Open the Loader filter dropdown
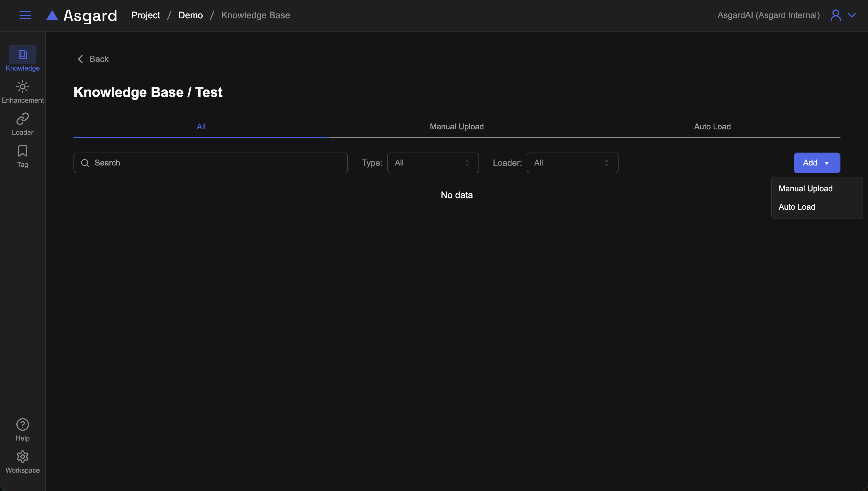Image resolution: width=868 pixels, height=491 pixels. click(x=572, y=163)
